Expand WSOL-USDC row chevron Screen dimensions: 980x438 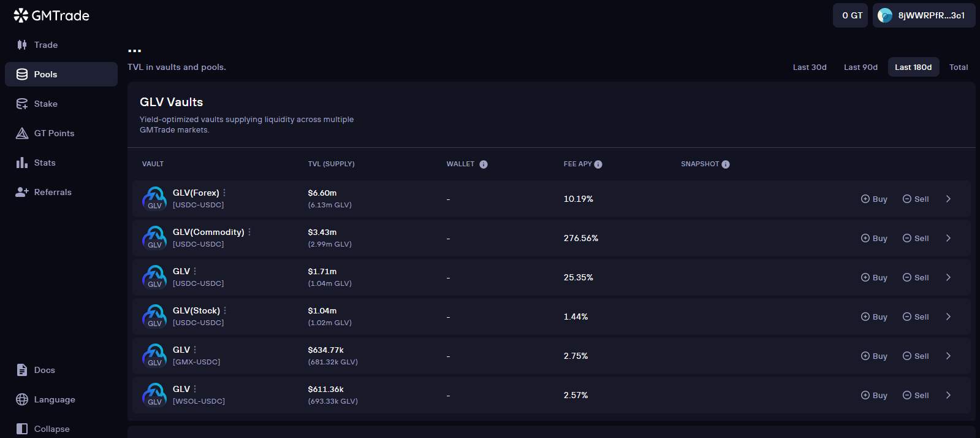click(948, 395)
